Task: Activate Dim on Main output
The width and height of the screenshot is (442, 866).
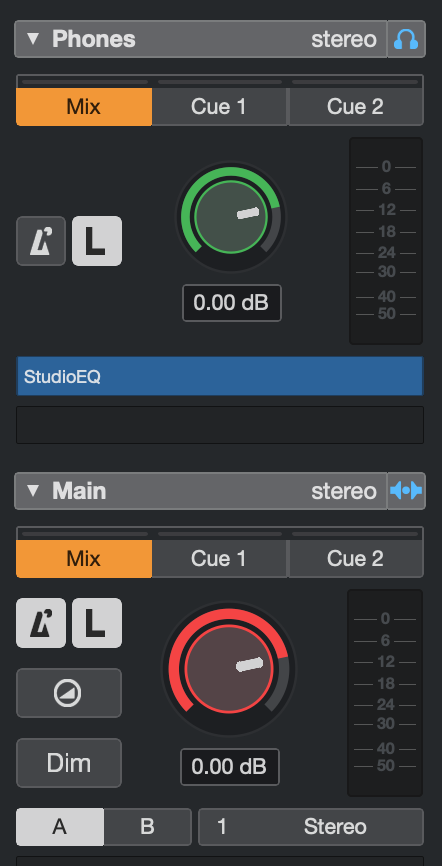Action: [x=69, y=763]
